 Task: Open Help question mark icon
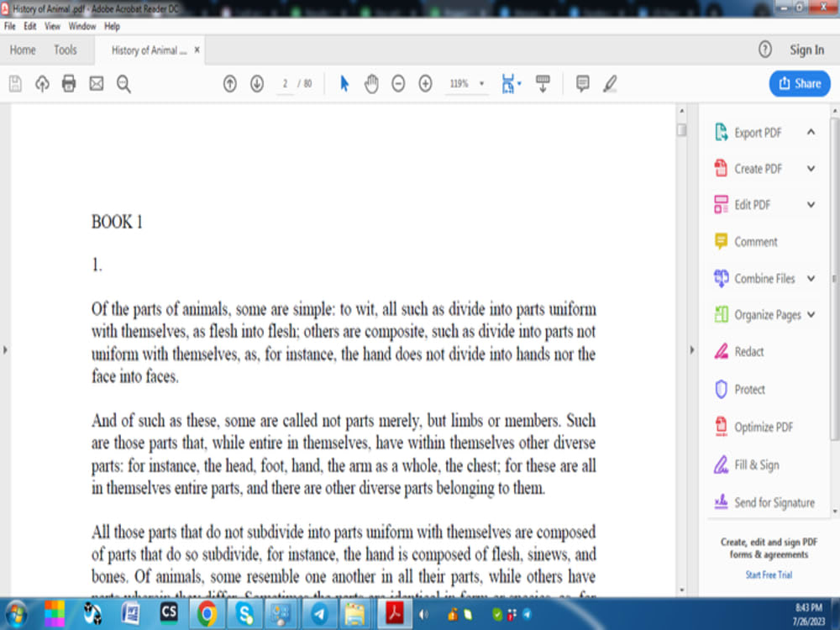tap(765, 50)
